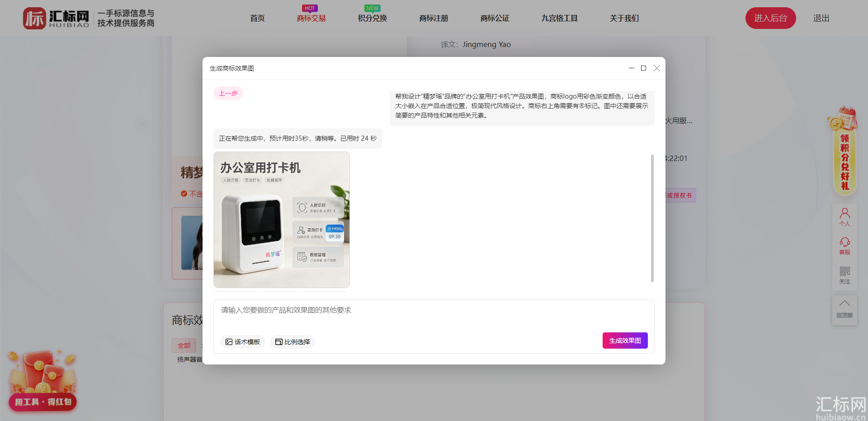Select the 全部 filter tab
The width and height of the screenshot is (868, 421).
coord(184,345)
